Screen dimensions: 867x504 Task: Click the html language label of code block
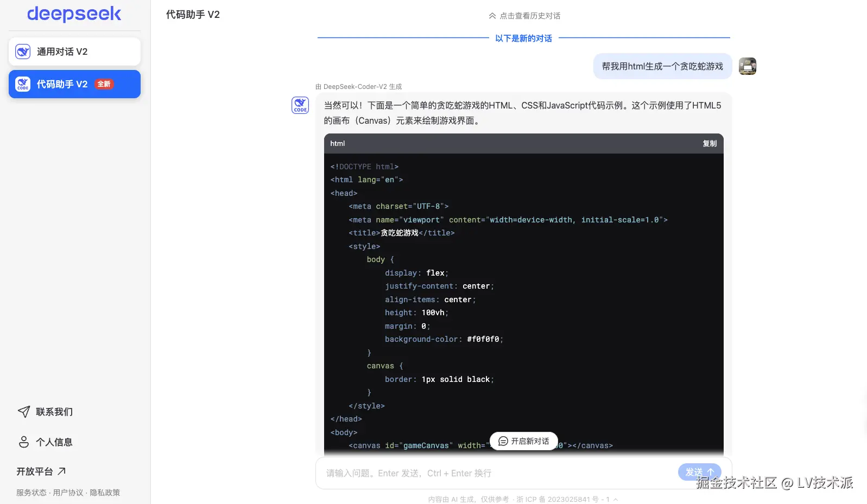point(337,144)
